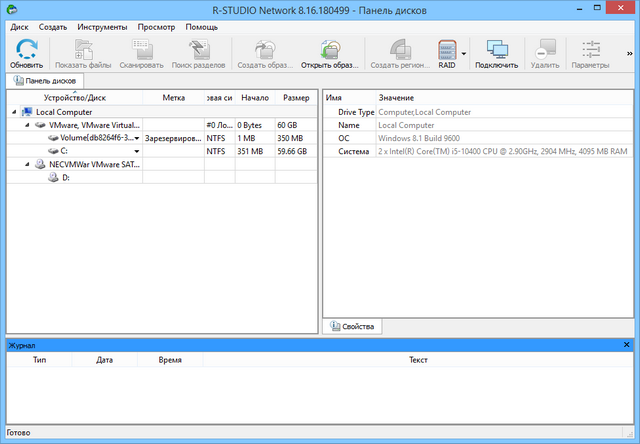Image resolution: width=640 pixels, height=444 pixels.
Task: Collapse the VMware Virtual disk node
Action: point(27,125)
